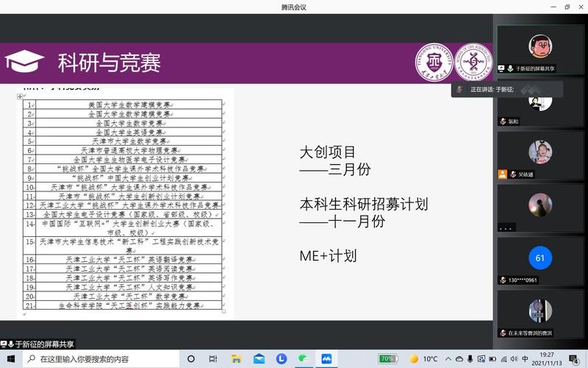Open the volume tray icon
The height and width of the screenshot is (368, 588).
click(514, 359)
